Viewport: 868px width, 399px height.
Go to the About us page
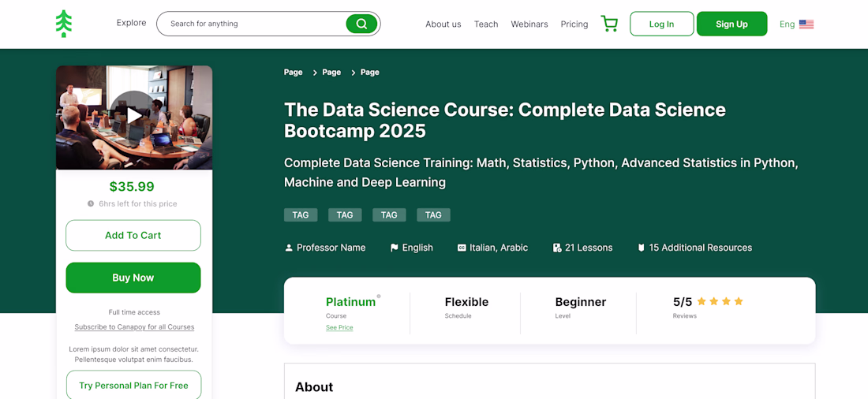pyautogui.click(x=443, y=24)
